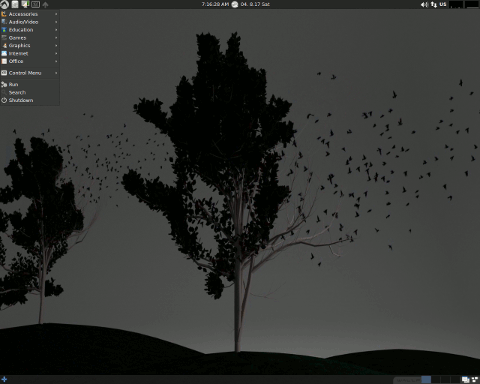This screenshot has width=480, height=384.
Task: Click the main menu launcher logo icon
Action: tap(5, 4)
